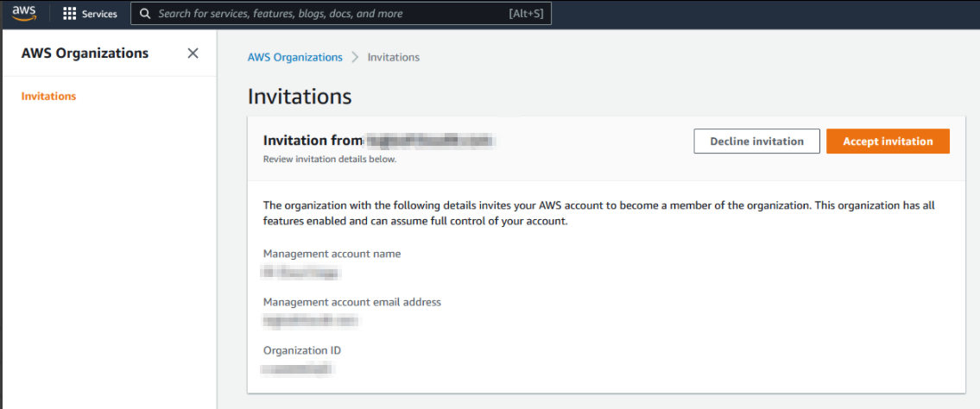Click the blurred management account name value
This screenshot has height=409, width=980.
click(x=301, y=273)
